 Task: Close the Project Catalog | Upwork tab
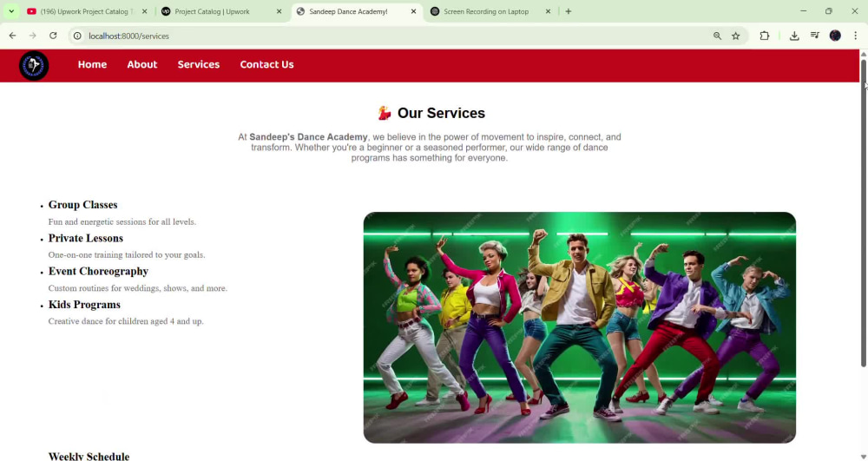coord(279,11)
